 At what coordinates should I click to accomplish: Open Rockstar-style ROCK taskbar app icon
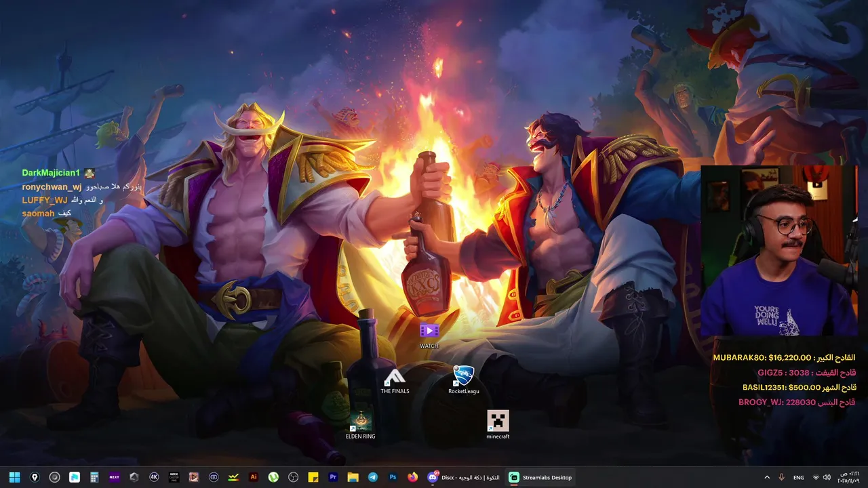(x=174, y=477)
